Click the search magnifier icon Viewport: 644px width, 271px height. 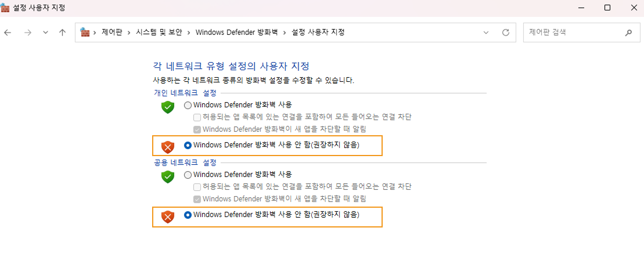click(628, 32)
